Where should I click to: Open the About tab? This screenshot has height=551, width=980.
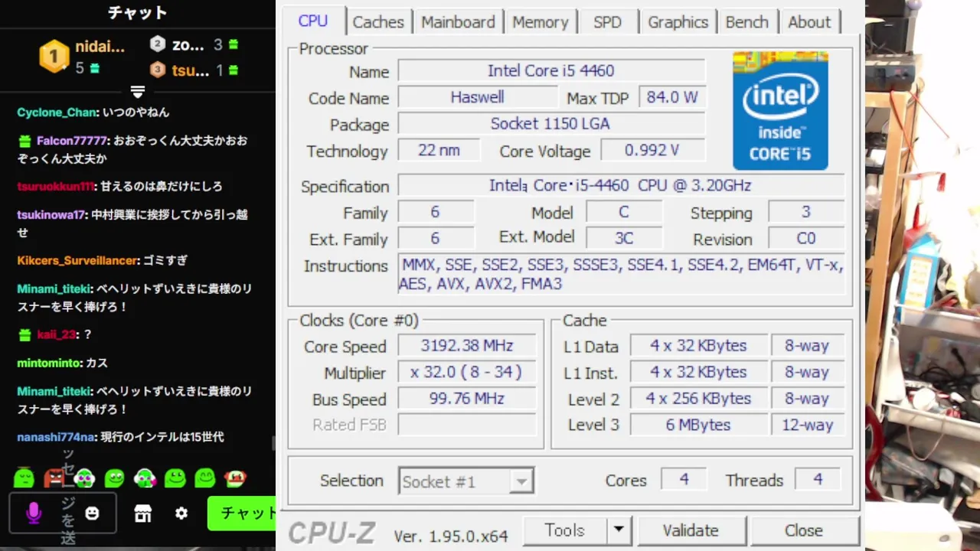(809, 22)
